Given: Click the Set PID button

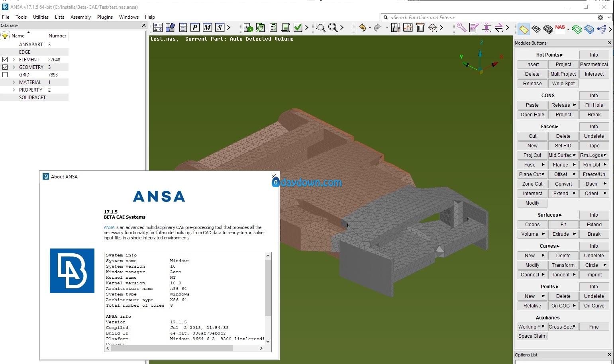Looking at the screenshot, I should click(x=563, y=146).
